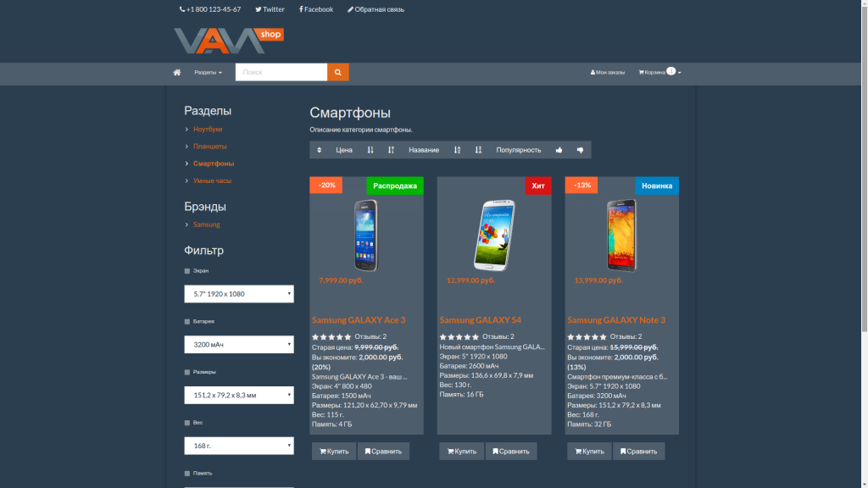The image size is (868, 488).
Task: Go to the home page icon
Action: [x=176, y=73]
